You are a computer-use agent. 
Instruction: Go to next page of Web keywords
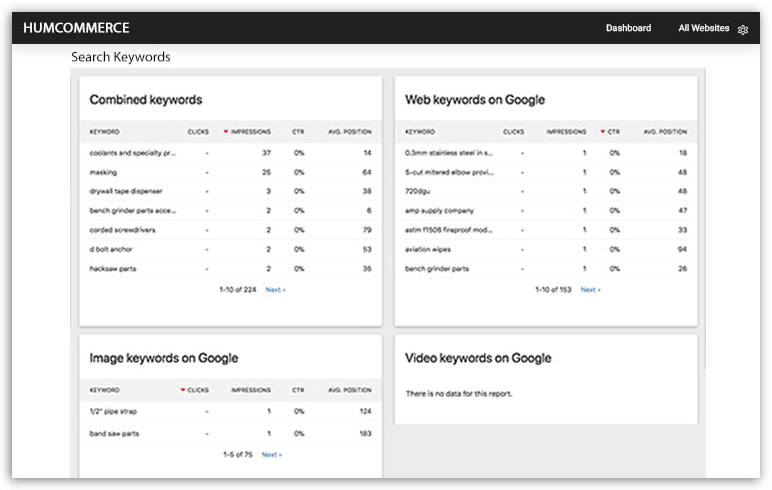pyautogui.click(x=591, y=289)
